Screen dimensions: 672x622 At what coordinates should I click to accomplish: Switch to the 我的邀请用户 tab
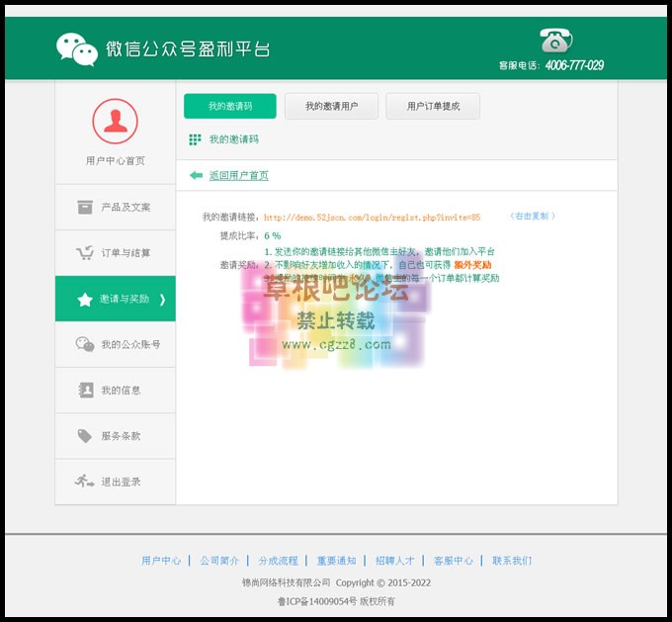331,106
